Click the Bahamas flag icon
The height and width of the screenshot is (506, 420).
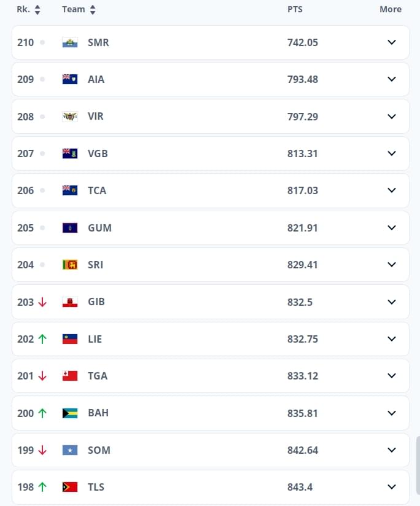(x=69, y=413)
